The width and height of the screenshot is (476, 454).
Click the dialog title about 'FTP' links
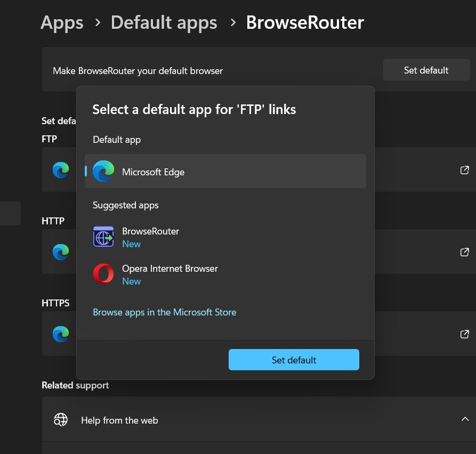(x=194, y=110)
